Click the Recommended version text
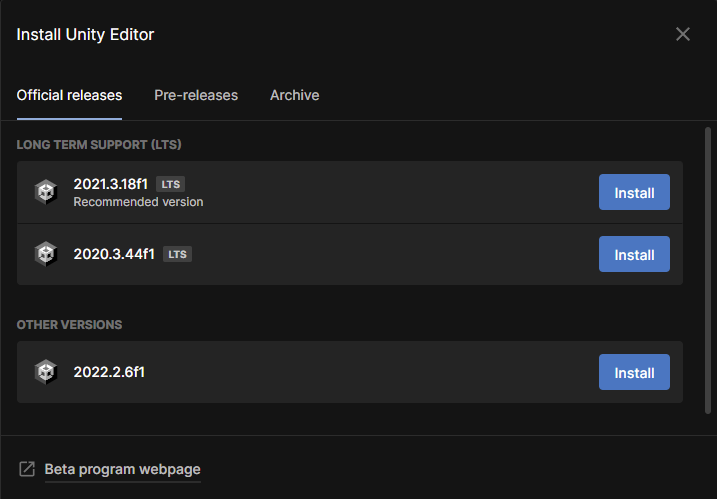This screenshot has height=499, width=717. pos(139,202)
